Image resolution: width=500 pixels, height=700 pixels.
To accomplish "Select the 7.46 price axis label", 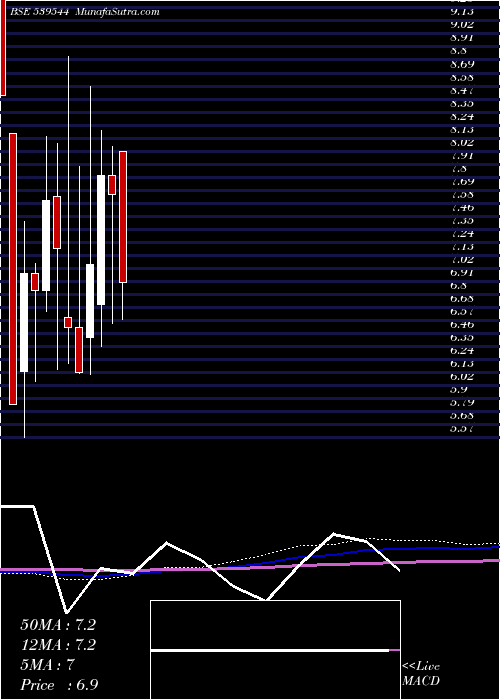I will [x=462, y=208].
